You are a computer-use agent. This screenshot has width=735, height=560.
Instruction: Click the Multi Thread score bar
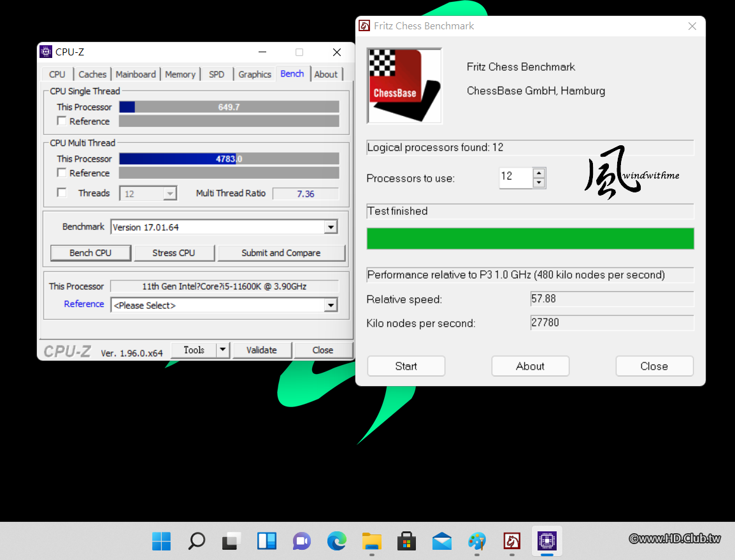[229, 159]
